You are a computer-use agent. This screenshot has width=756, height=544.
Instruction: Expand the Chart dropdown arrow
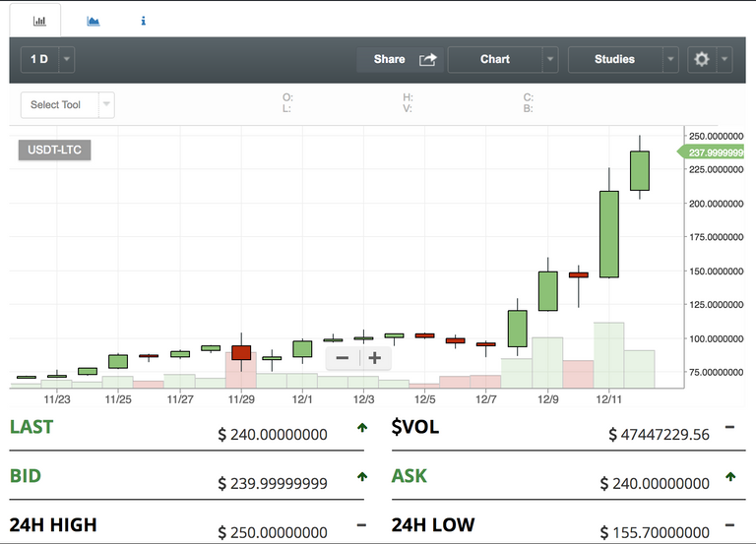[550, 59]
